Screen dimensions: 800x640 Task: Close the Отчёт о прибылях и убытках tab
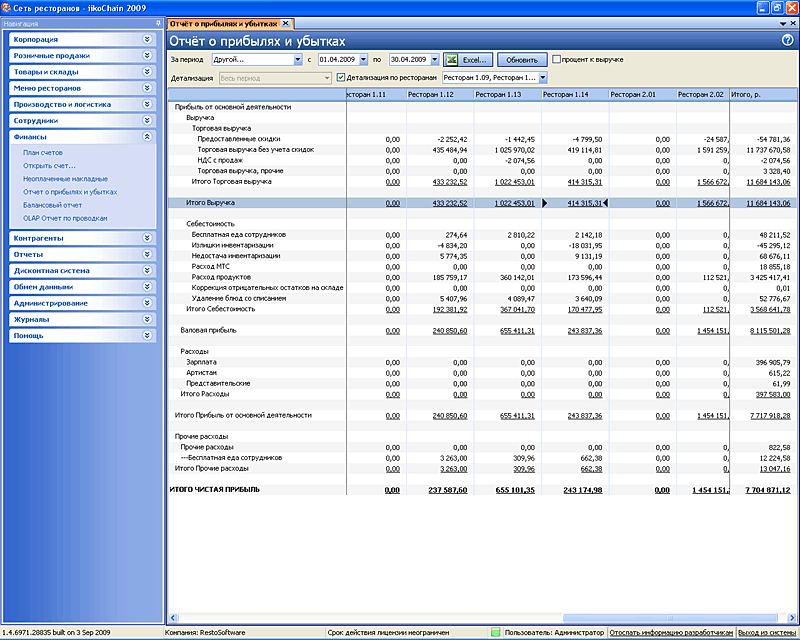click(x=286, y=23)
